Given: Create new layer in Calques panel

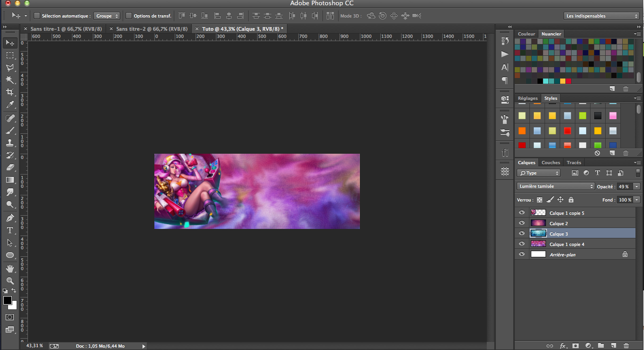Looking at the screenshot, I should coord(614,346).
